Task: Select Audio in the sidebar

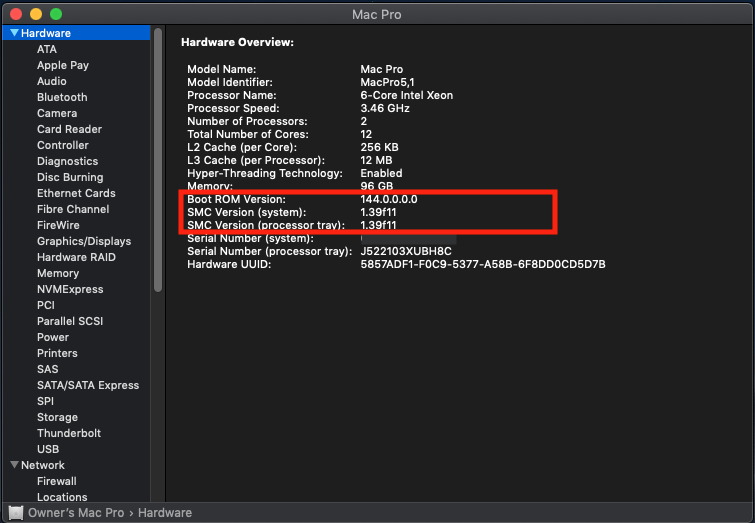Action: (52, 81)
